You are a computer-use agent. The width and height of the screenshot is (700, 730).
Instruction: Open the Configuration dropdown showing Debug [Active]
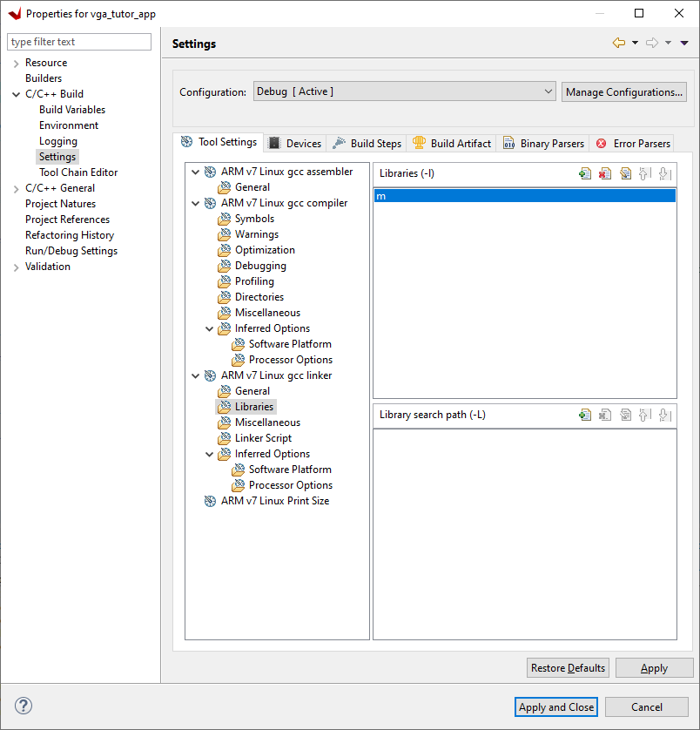(x=405, y=91)
